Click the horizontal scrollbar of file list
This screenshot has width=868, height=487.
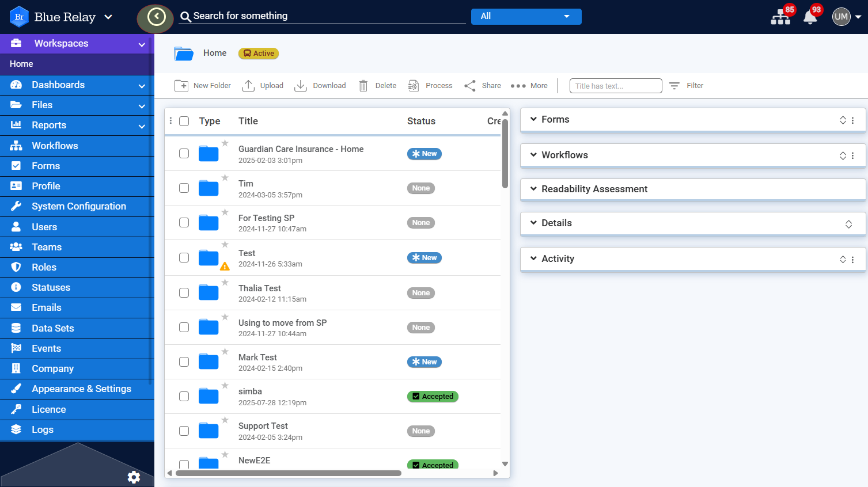tap(289, 473)
